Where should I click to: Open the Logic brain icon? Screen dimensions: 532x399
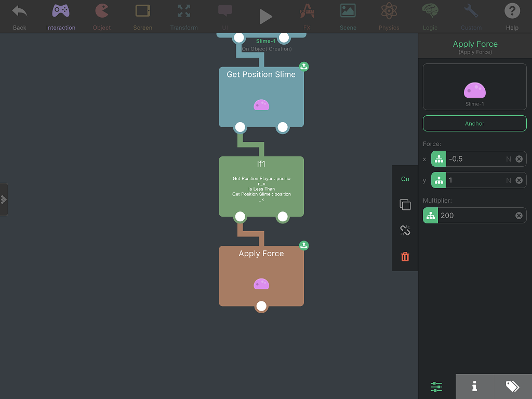430,17
